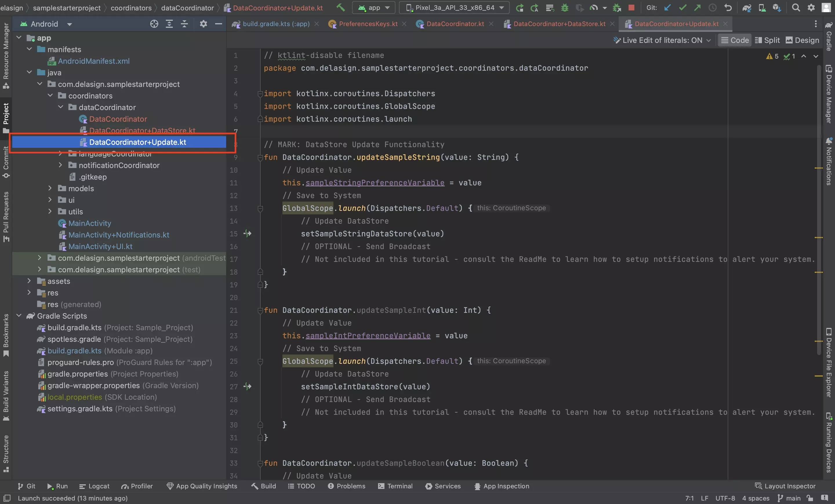Click Collapse All icon in Project panel
This screenshot has height=504, width=835.
tap(184, 24)
